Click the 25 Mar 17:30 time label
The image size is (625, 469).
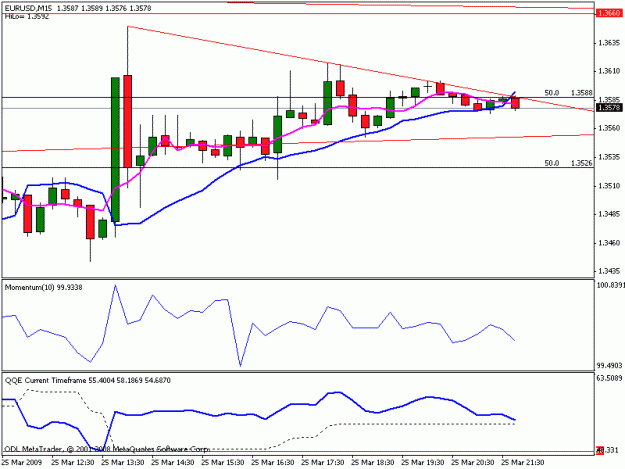click(323, 462)
